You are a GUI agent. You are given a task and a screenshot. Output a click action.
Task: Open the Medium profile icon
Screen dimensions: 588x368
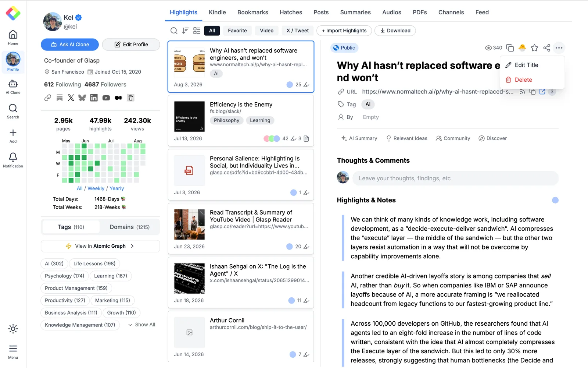pyautogui.click(x=118, y=98)
